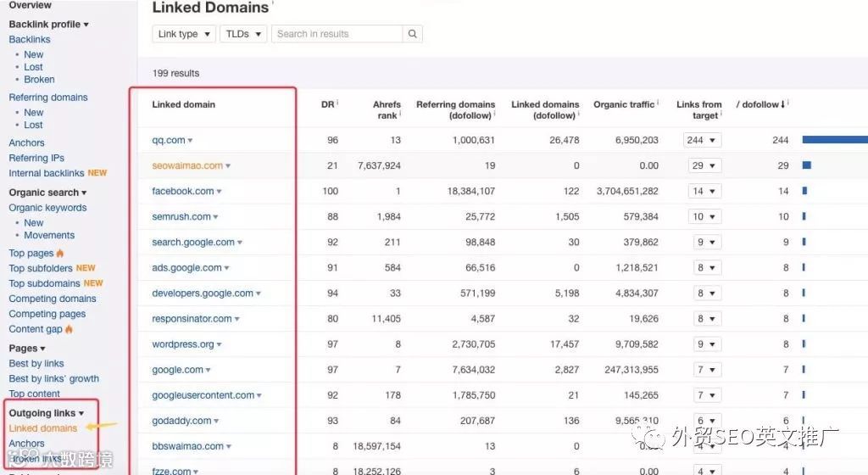The image size is (868, 475).
Task: Open Competing pages in sidebar
Action: [47, 313]
